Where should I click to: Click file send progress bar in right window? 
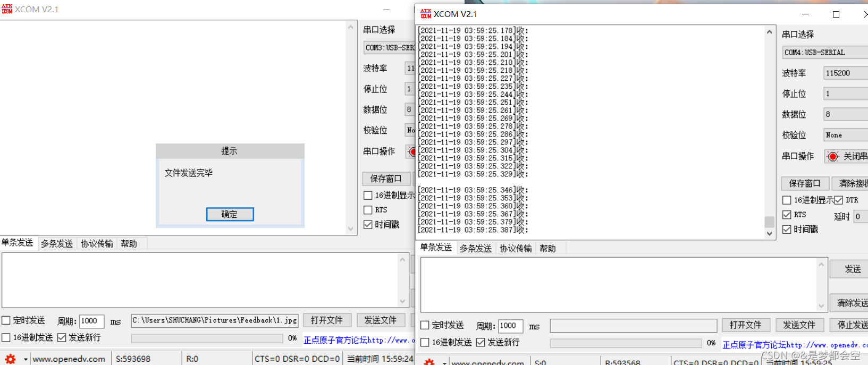coord(626,343)
